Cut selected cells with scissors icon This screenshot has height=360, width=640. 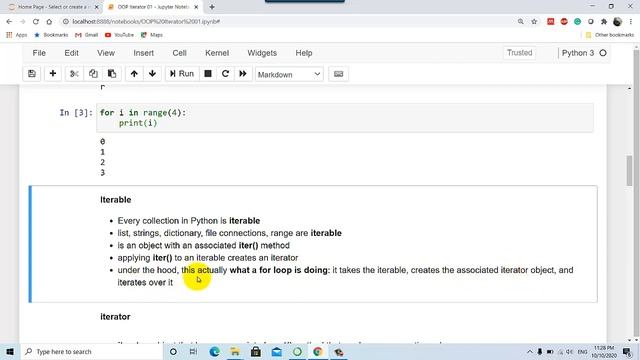74,74
